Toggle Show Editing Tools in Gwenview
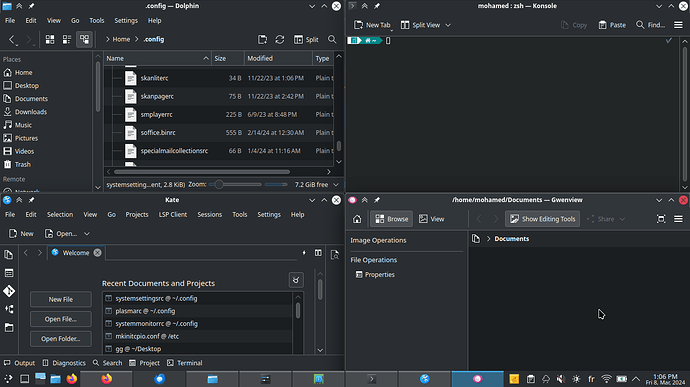Image resolution: width=690 pixels, height=387 pixels. tap(543, 219)
